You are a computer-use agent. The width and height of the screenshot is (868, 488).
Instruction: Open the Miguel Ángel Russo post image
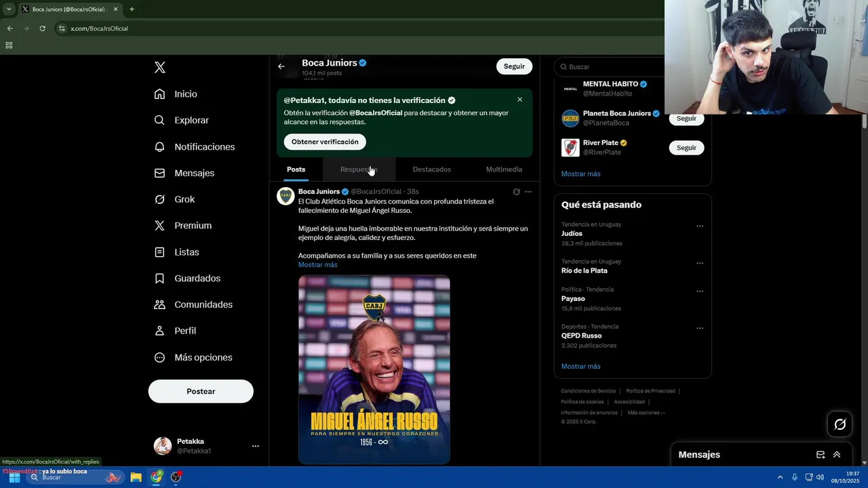(x=374, y=369)
